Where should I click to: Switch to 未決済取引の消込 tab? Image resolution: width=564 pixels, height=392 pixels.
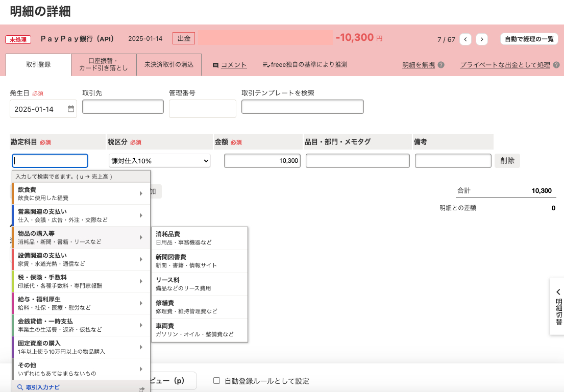click(x=168, y=64)
